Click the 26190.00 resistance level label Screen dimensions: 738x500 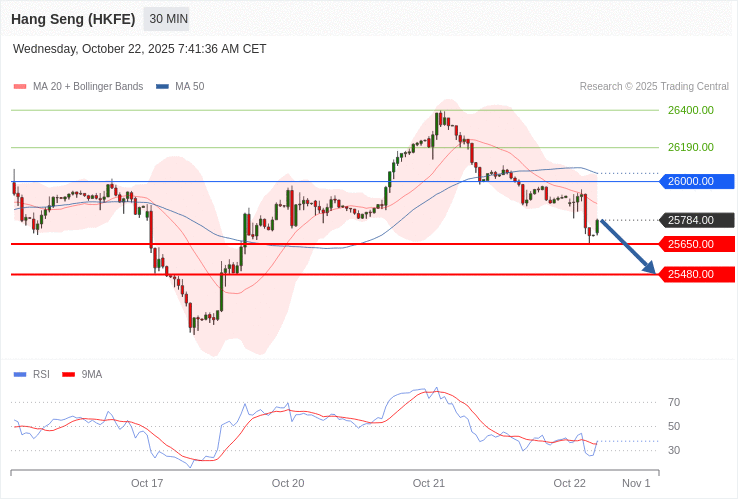pos(691,147)
